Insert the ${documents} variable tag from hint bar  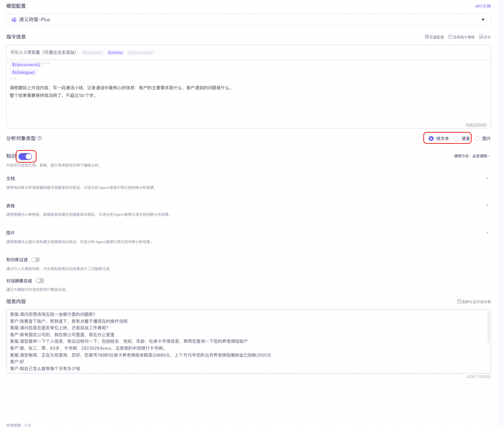point(140,53)
